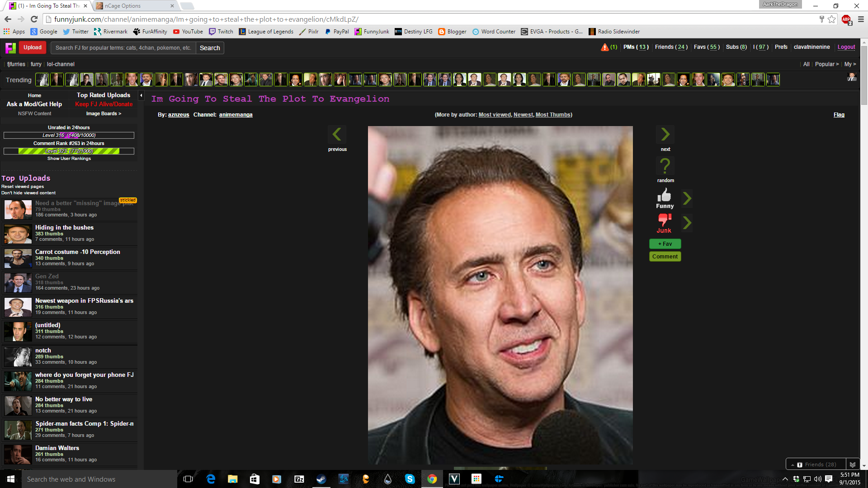Viewport: 868px width, 488px height.
Task: Open Top Rated Uploads menu item
Action: [x=104, y=95]
